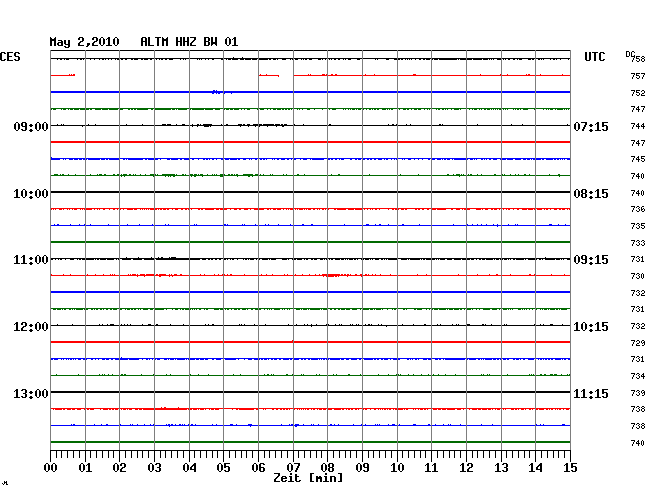Click the DC column header label
Screen dimensions: 650x494
(630, 54)
